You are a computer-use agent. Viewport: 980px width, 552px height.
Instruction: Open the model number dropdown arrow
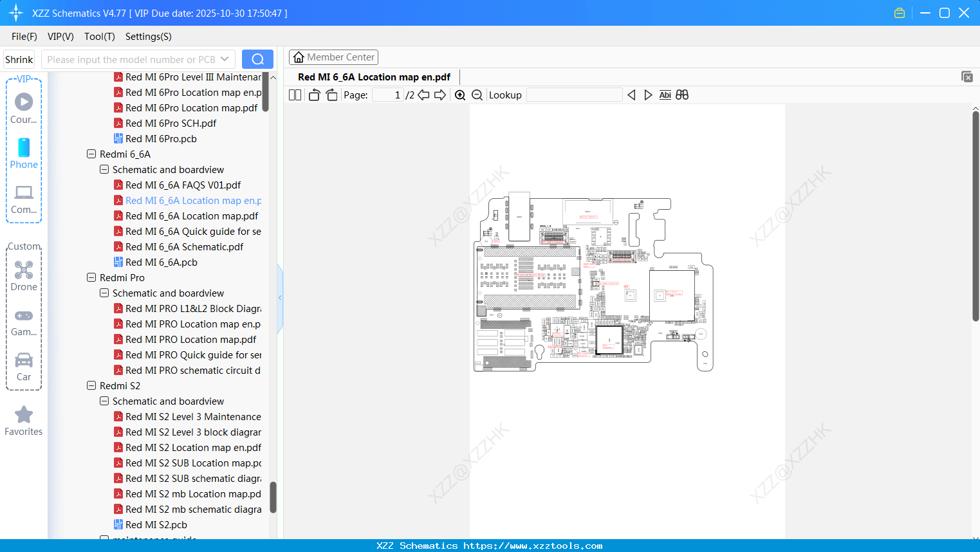pyautogui.click(x=225, y=59)
